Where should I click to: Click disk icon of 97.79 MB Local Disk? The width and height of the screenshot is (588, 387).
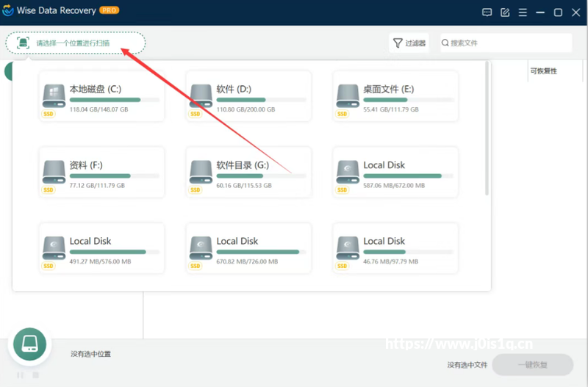(x=348, y=248)
